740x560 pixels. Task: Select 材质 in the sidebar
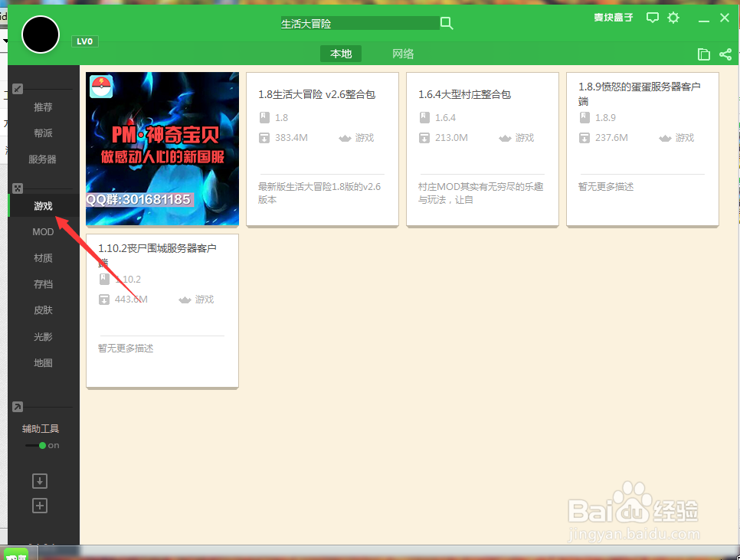pos(43,258)
